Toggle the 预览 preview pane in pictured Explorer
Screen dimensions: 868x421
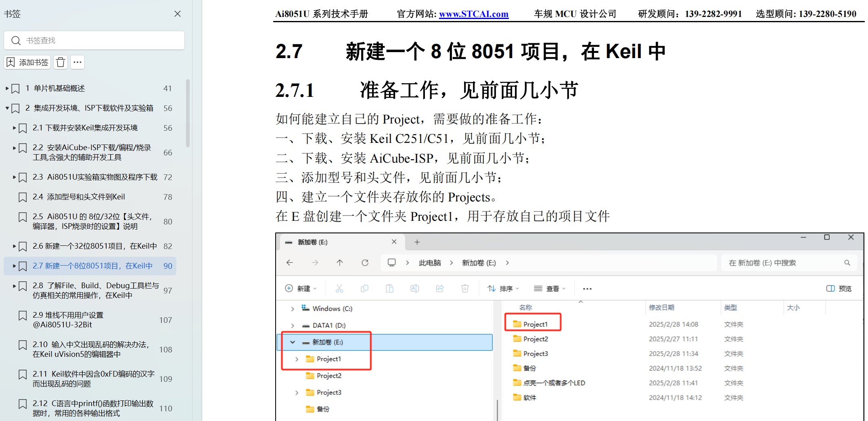839,289
